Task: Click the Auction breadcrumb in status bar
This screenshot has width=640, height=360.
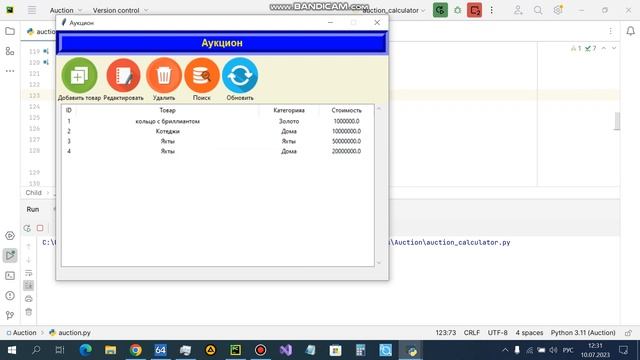Action: click(x=21, y=333)
